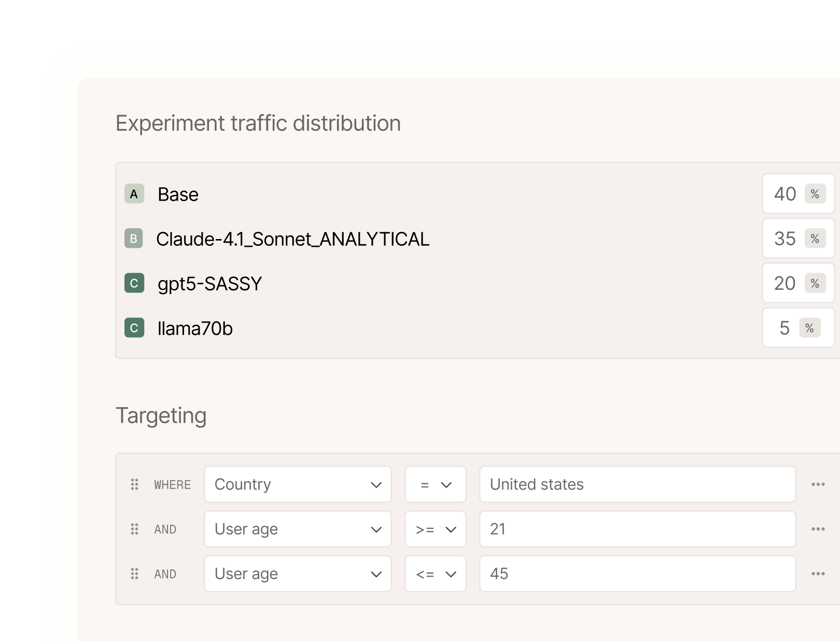This screenshot has height=641, width=840.
Task: Open the equals operator dropdown
Action: coord(436,484)
